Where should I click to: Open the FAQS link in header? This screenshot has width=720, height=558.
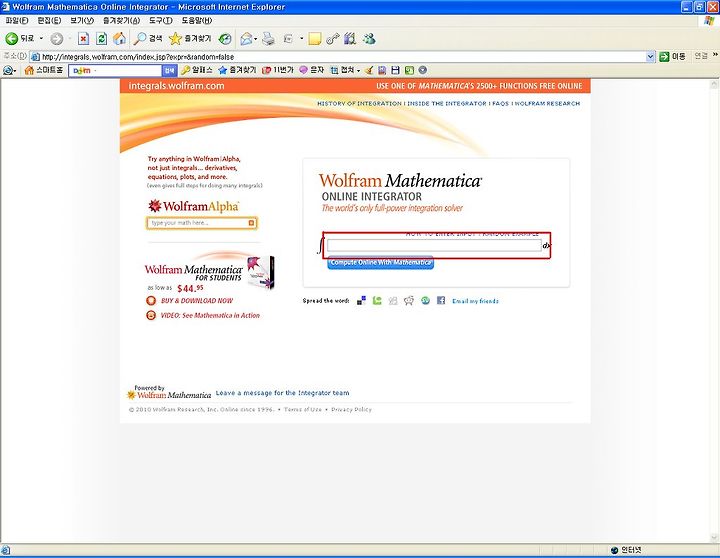pyautogui.click(x=501, y=104)
